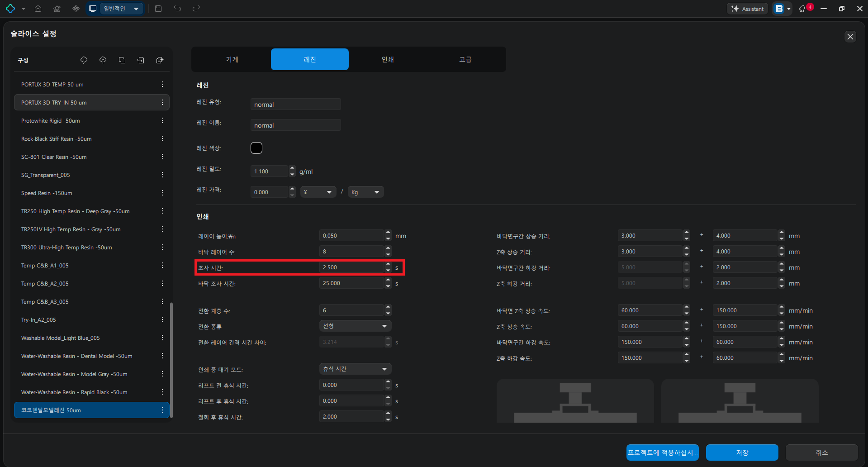The height and width of the screenshot is (467, 868).
Task: Open options menu for 코코덴탈모델레진 50um
Action: tap(162, 410)
